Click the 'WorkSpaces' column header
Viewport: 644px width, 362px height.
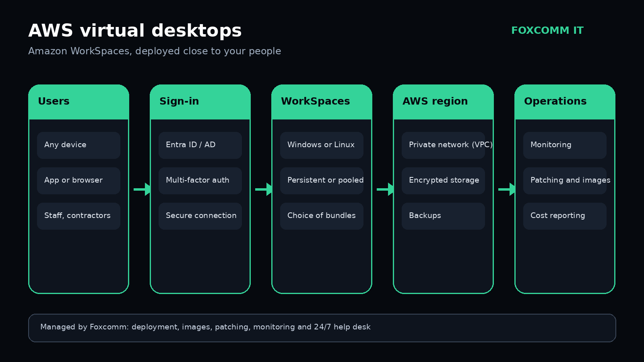coord(322,102)
